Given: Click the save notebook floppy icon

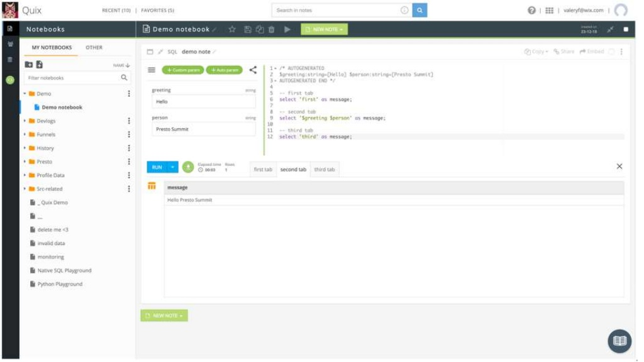Looking at the screenshot, I should click(x=248, y=30).
